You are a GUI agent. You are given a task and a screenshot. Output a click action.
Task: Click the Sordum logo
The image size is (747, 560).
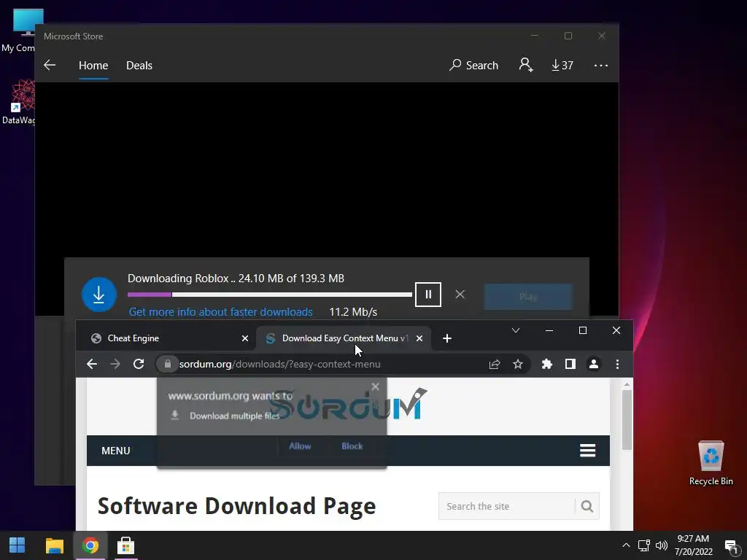click(348, 404)
